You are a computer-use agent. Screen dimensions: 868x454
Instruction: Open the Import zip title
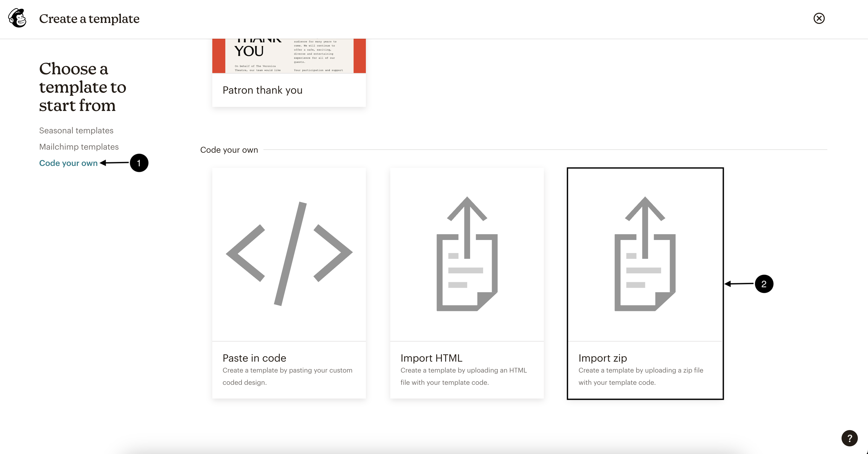point(603,358)
